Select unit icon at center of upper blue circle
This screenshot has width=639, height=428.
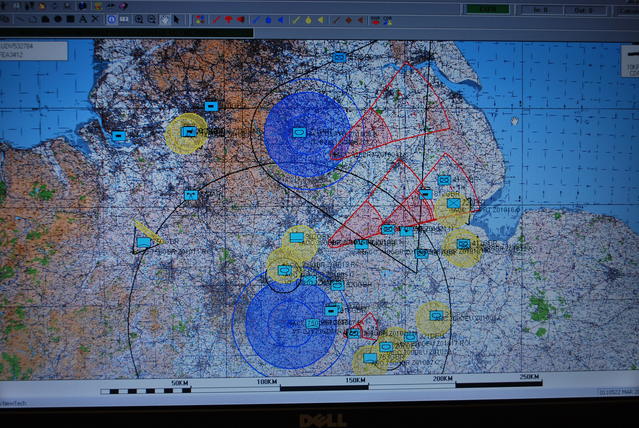[x=298, y=131]
